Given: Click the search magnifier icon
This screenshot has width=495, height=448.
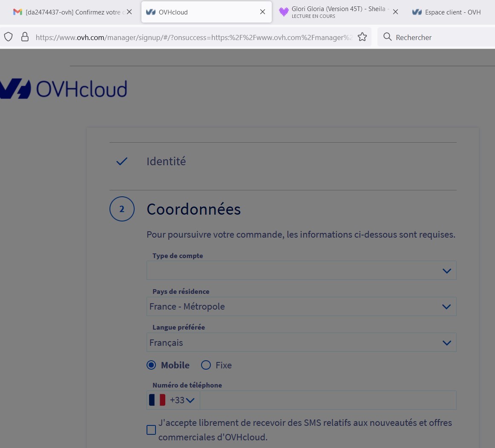Looking at the screenshot, I should (x=387, y=37).
